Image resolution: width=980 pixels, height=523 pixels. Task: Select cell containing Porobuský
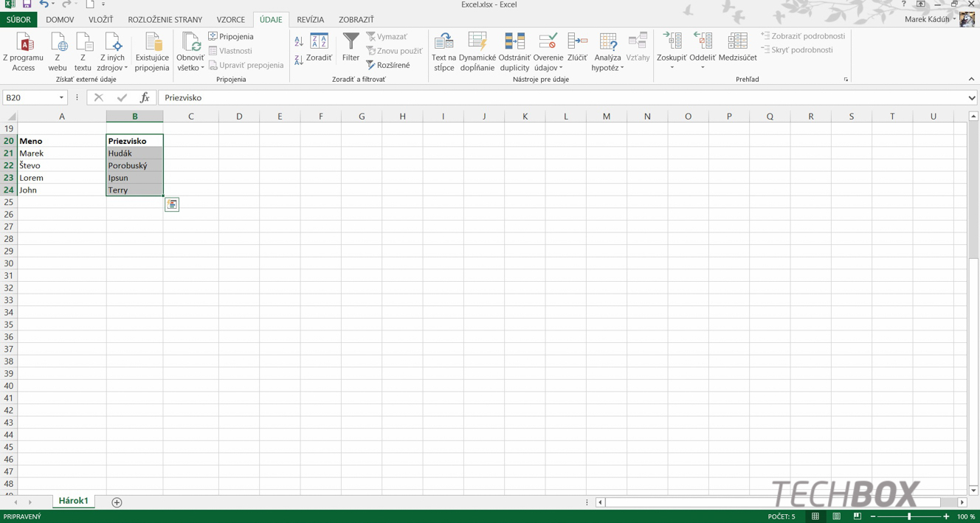(134, 165)
